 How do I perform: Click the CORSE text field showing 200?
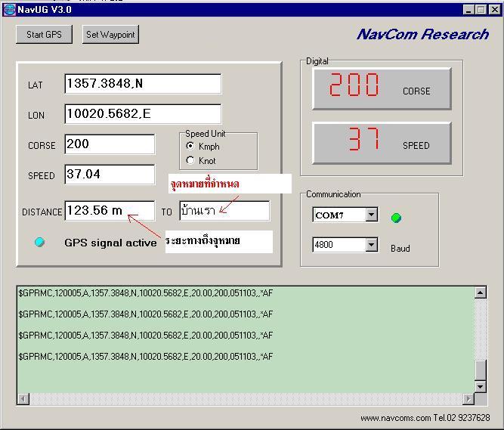110,144
